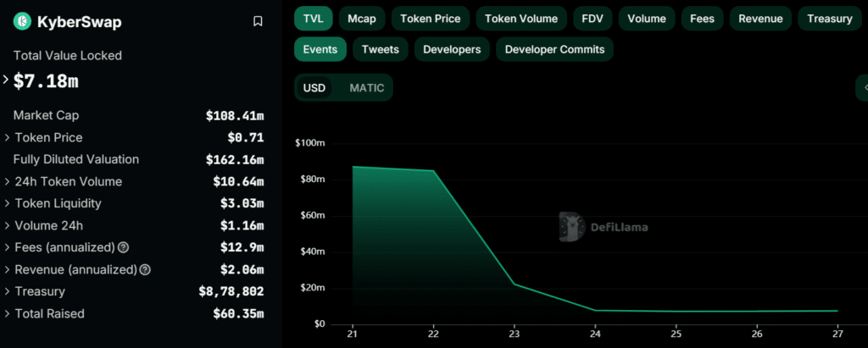868x348 pixels.
Task: Toggle the Token Volume chart metric
Action: 521,19
